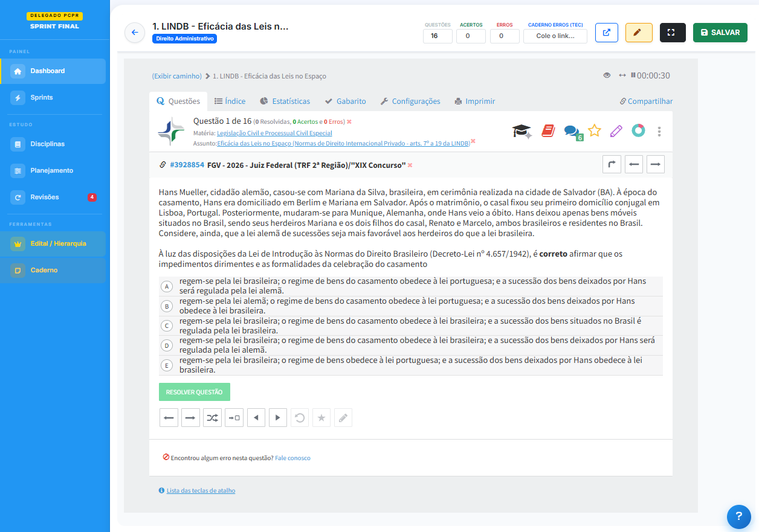Click the Acertos count field
The image size is (759, 532).
(x=471, y=36)
